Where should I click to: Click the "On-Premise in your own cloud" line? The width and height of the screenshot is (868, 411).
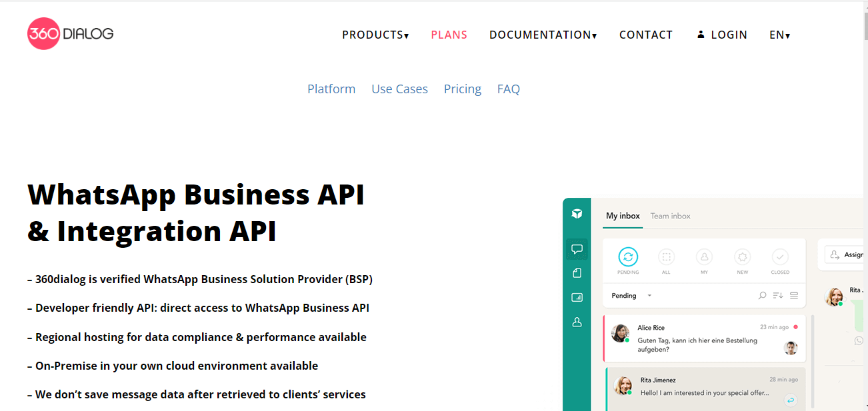click(x=173, y=366)
